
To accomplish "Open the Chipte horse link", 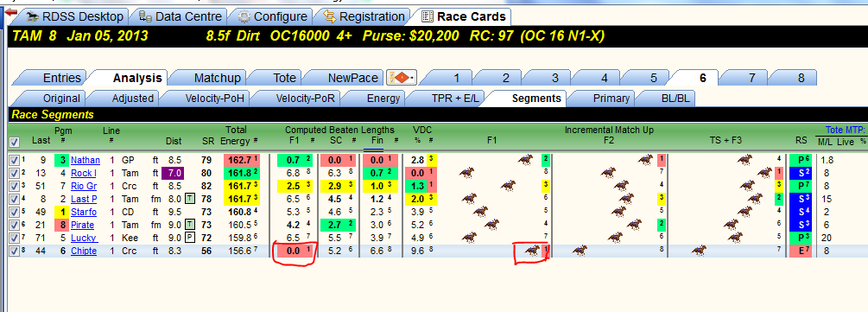I will [x=84, y=251].
